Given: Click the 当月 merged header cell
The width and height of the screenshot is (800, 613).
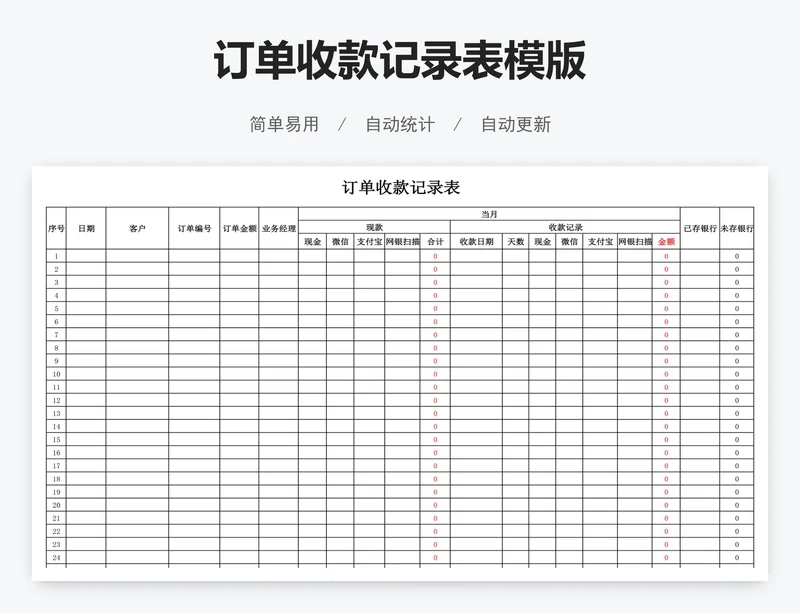Looking at the screenshot, I should 489,214.
